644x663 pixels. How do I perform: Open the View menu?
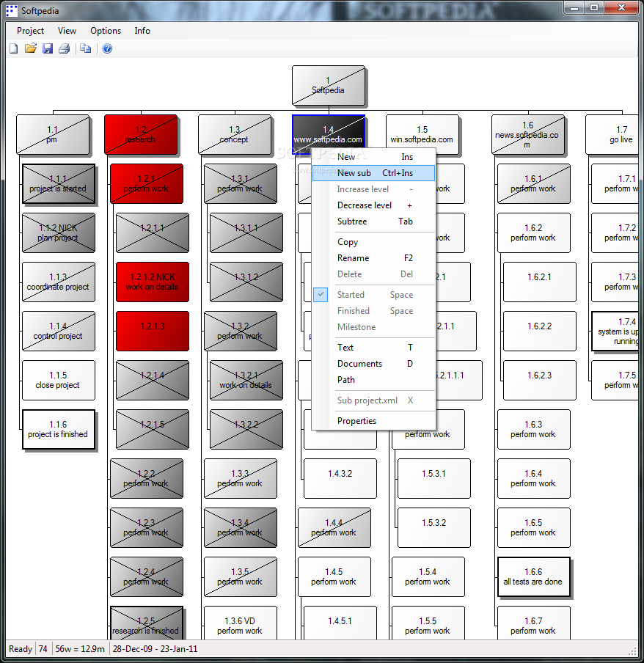[67, 31]
